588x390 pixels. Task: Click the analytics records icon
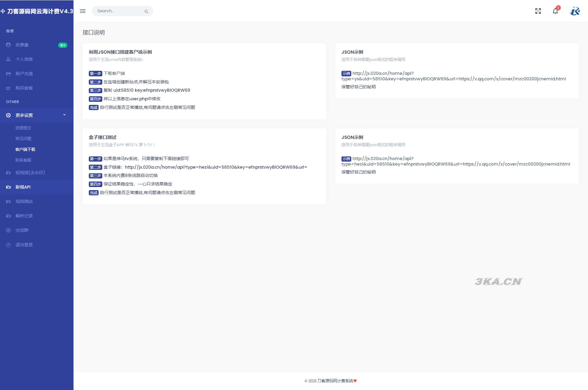click(7, 216)
